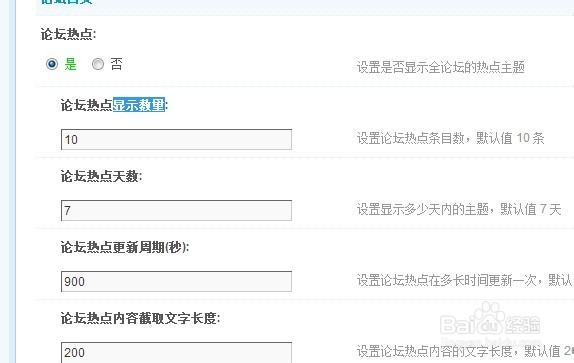Screen dimensions: 574x363
Task: Click the green 是 label text
Action: [x=70, y=64]
